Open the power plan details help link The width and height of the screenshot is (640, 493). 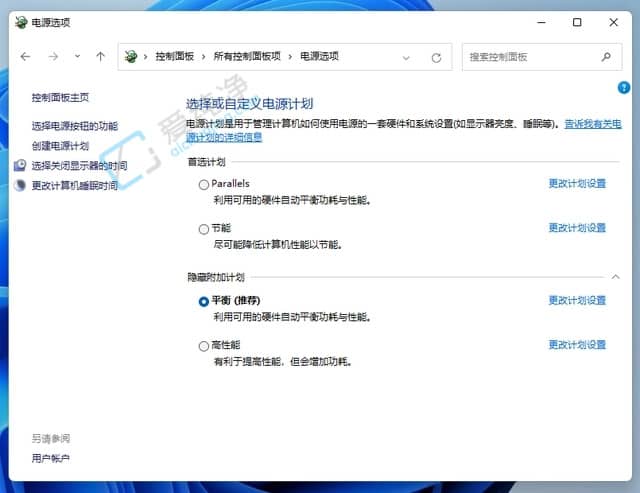click(593, 124)
